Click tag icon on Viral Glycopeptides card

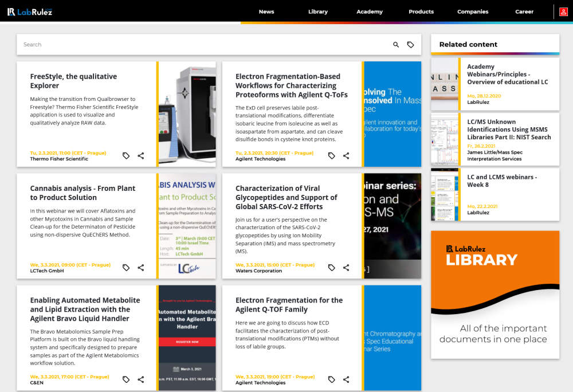(x=331, y=268)
